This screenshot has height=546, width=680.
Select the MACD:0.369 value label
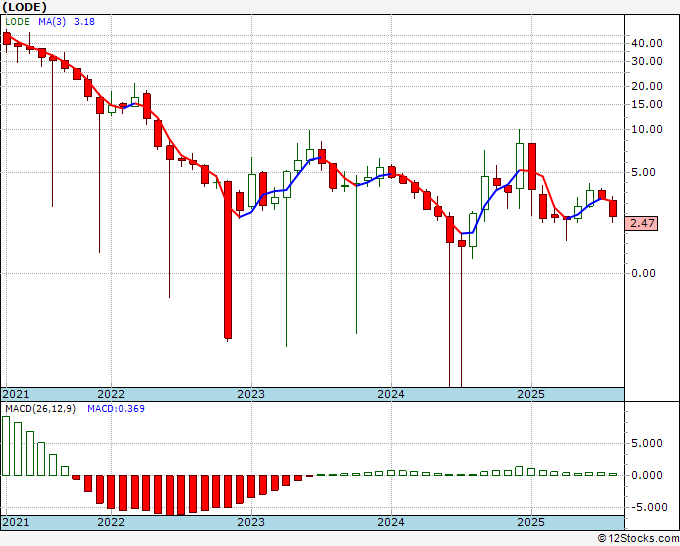116,409
